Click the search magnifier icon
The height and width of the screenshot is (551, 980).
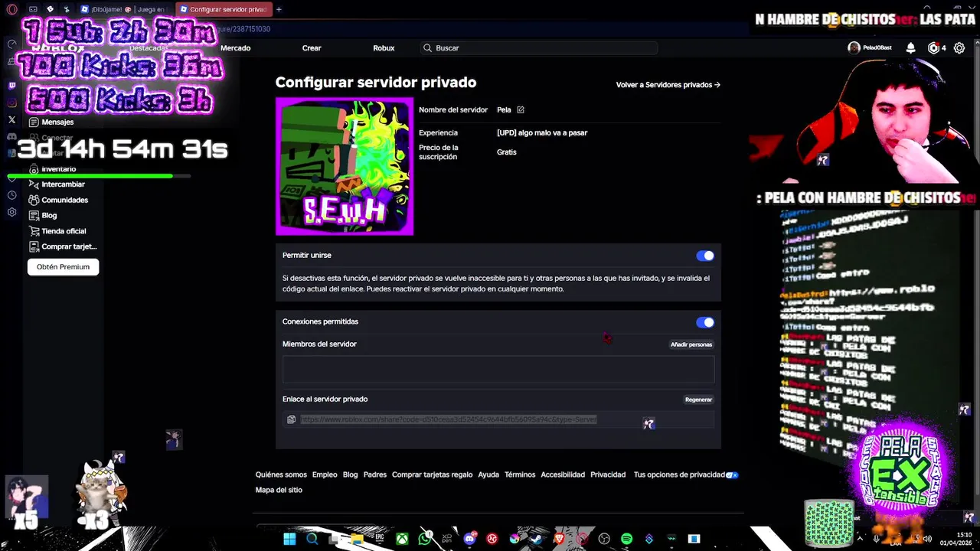click(427, 47)
